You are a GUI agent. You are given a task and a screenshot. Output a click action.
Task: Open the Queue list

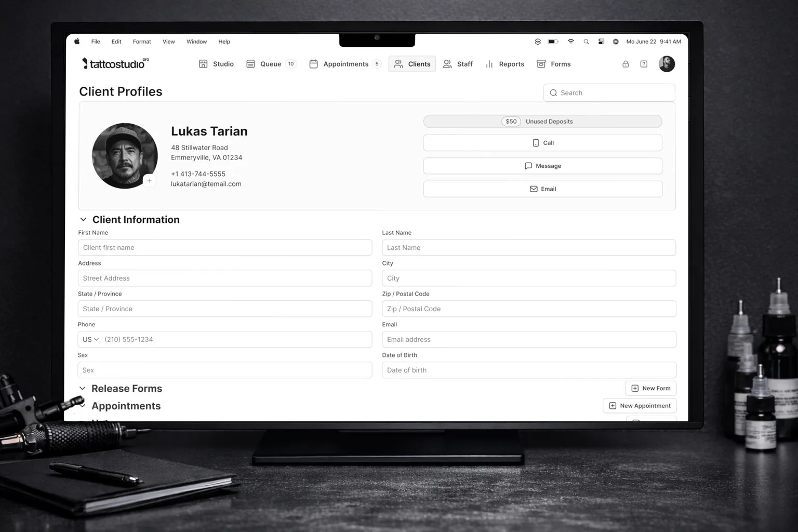point(271,64)
